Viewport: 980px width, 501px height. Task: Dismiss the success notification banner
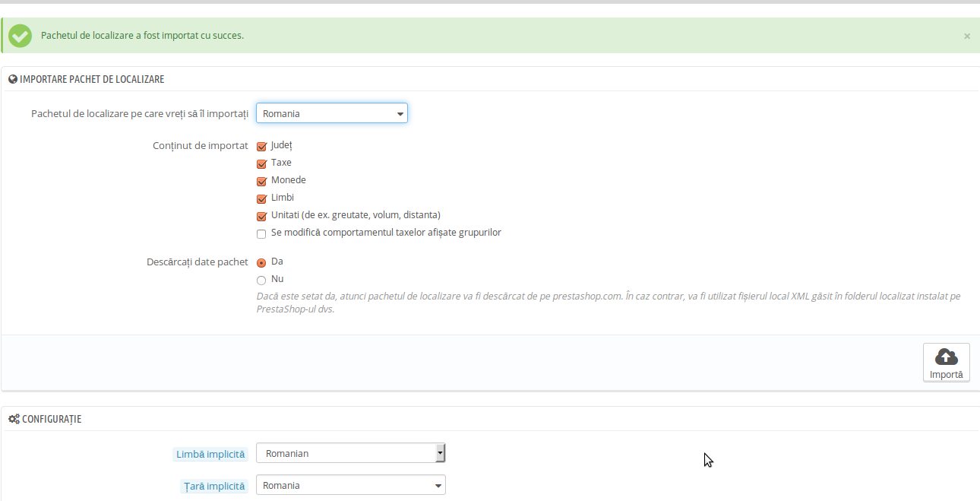pos(966,36)
